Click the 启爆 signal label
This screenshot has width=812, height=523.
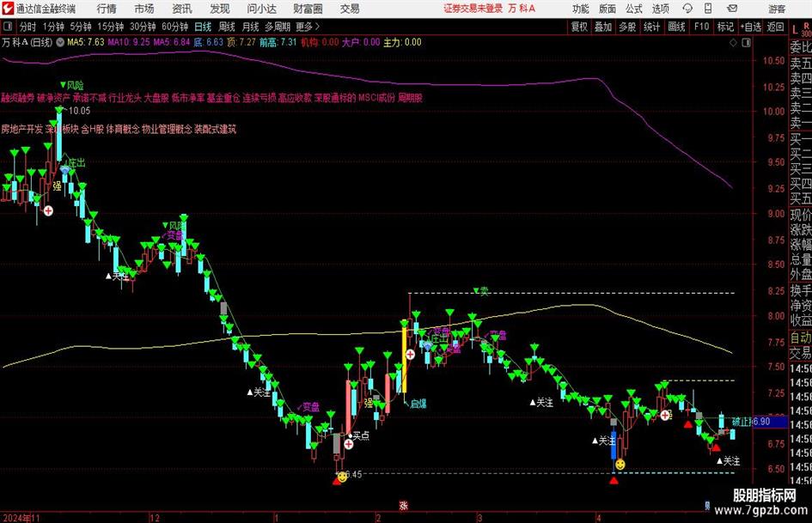418,404
